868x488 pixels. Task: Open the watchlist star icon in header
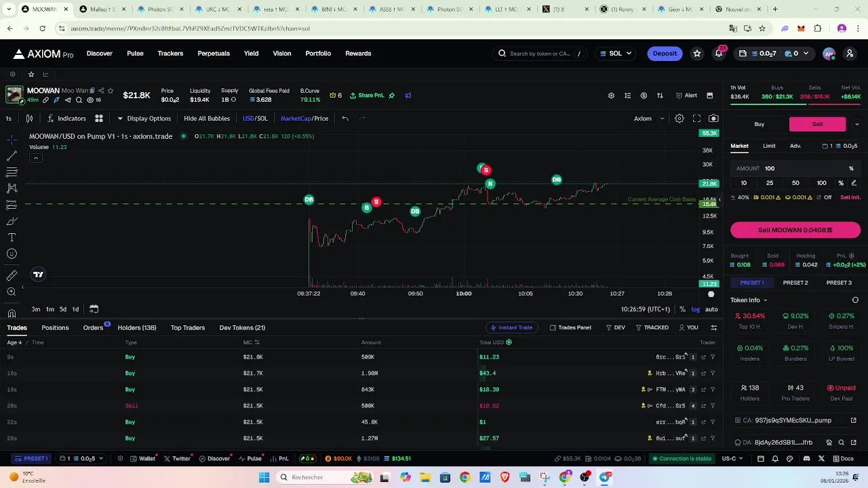pos(697,54)
